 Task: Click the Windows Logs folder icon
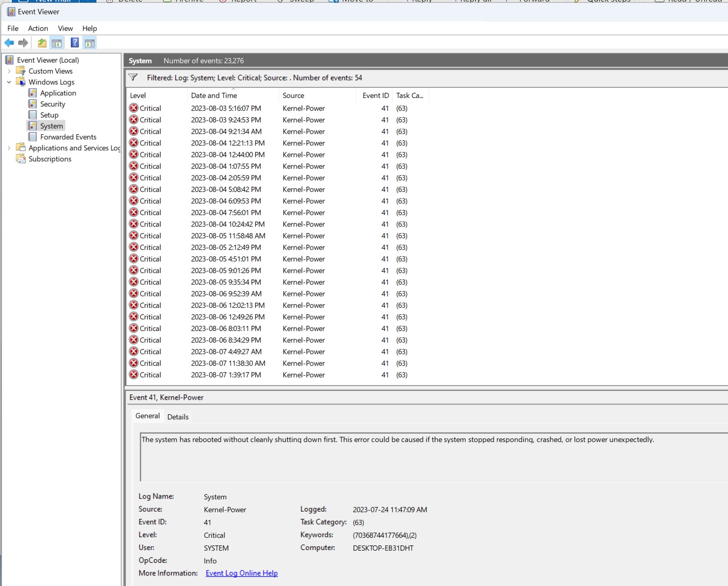pyautogui.click(x=21, y=82)
